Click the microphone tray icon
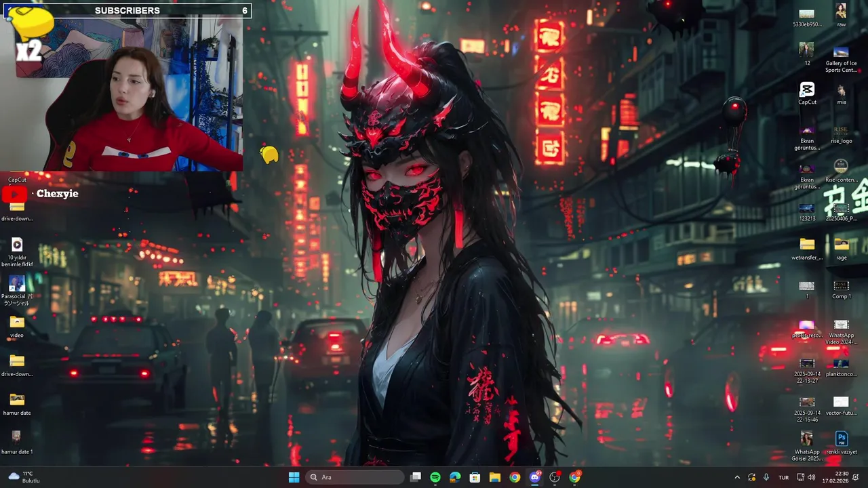The image size is (868, 488). tap(766, 477)
